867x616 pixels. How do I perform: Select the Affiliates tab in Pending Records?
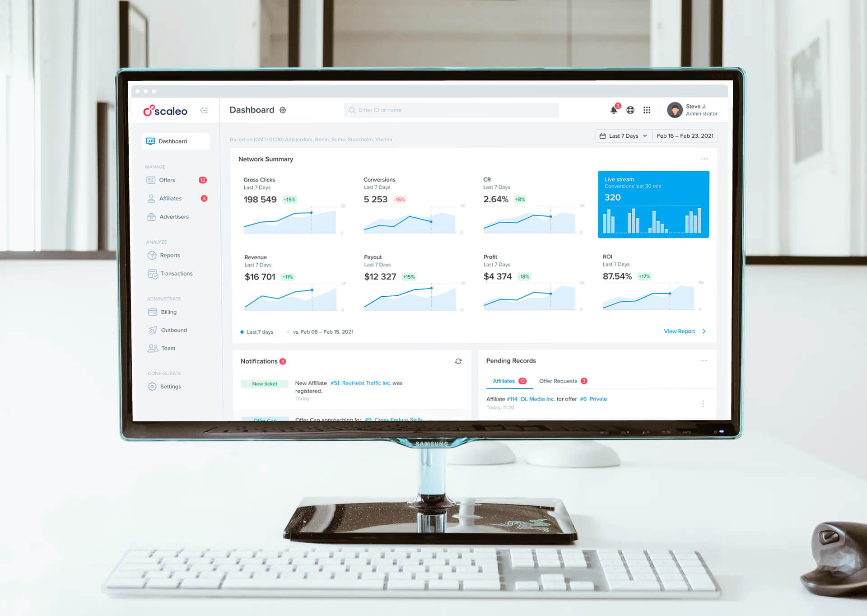pos(503,381)
